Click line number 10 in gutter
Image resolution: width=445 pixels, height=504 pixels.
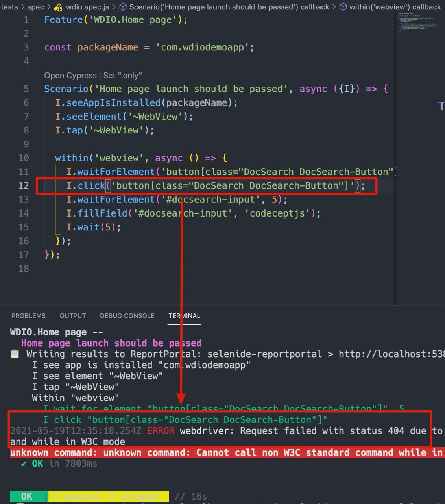tap(24, 158)
